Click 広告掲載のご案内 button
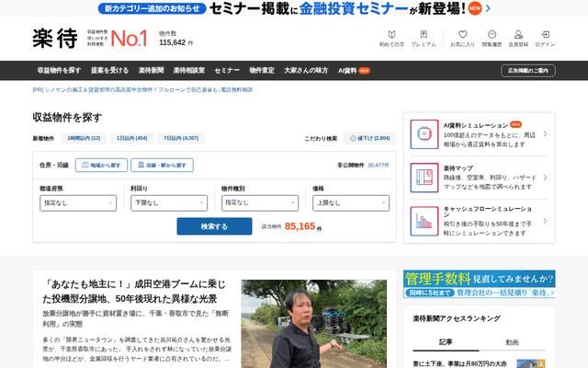Viewport: 588px width, 368px height. [528, 71]
